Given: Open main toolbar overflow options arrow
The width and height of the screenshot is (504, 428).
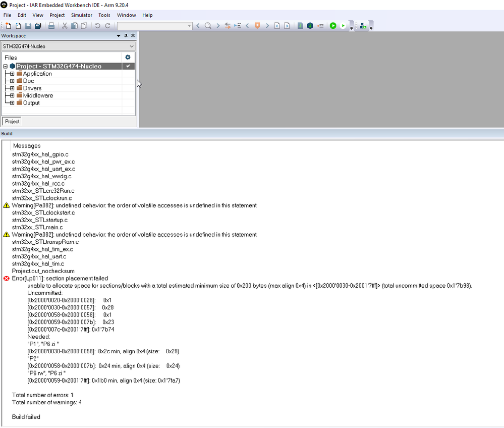Looking at the screenshot, I should click(x=351, y=27).
